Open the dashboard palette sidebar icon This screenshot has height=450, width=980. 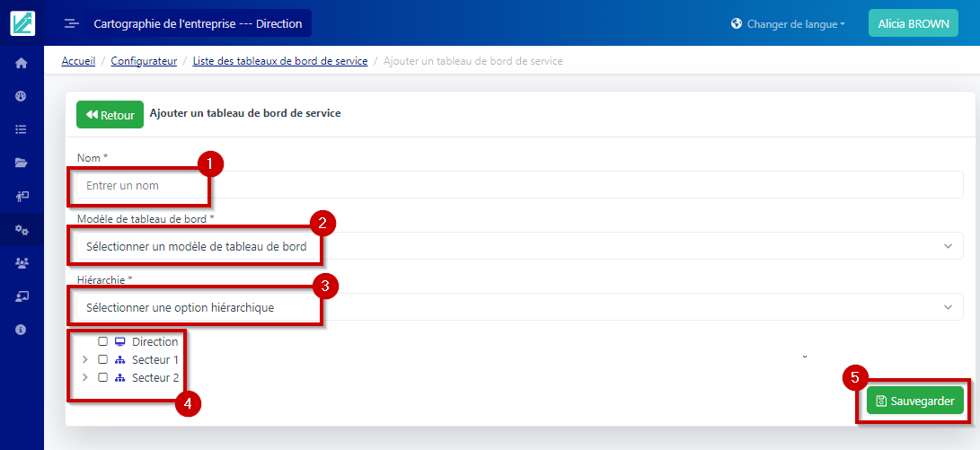22,96
